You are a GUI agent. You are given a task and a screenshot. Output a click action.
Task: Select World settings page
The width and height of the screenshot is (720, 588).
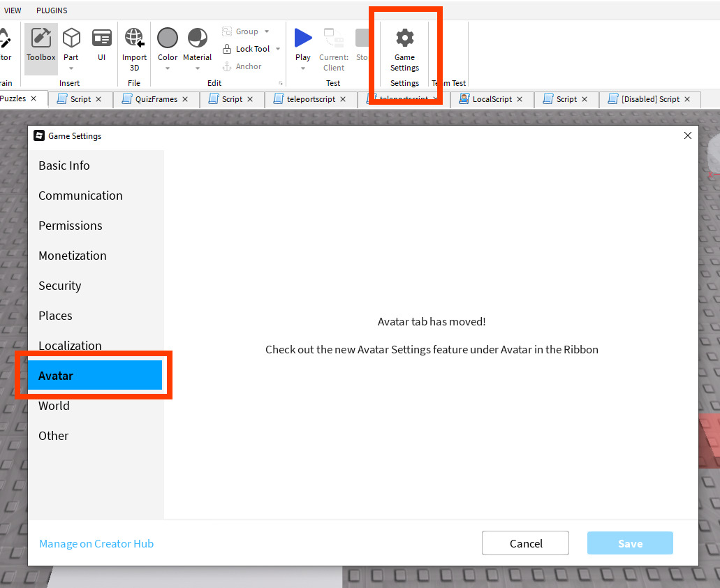click(96, 406)
